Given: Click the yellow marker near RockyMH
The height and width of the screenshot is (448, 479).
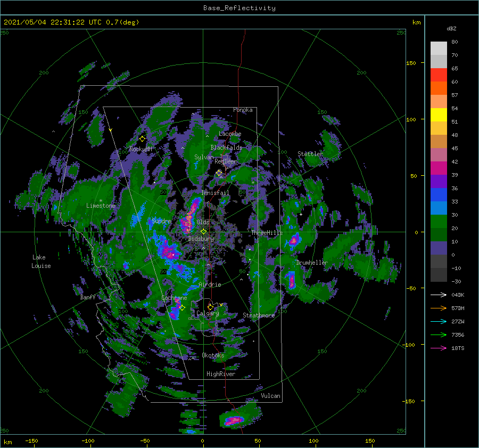Looking at the screenshot, I should coord(142,139).
